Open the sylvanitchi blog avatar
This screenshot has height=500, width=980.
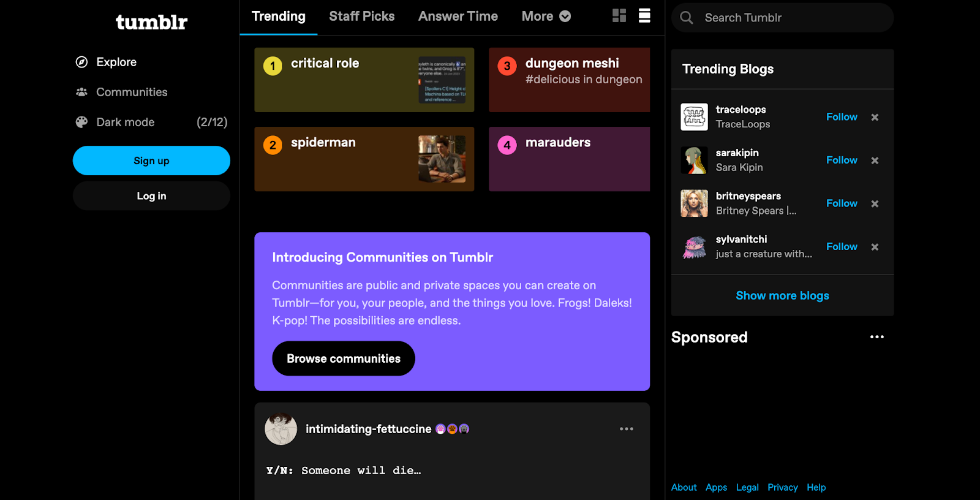click(x=694, y=247)
